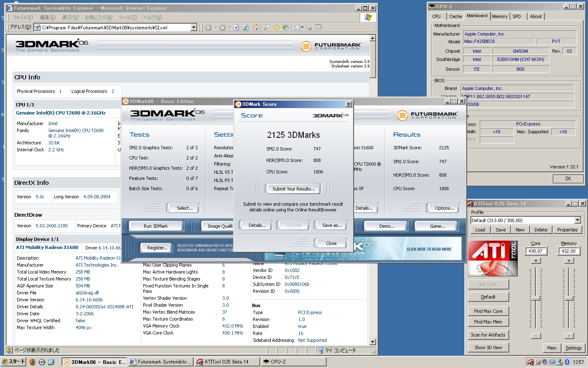Click the IE edit page icon

click(x=318, y=27)
